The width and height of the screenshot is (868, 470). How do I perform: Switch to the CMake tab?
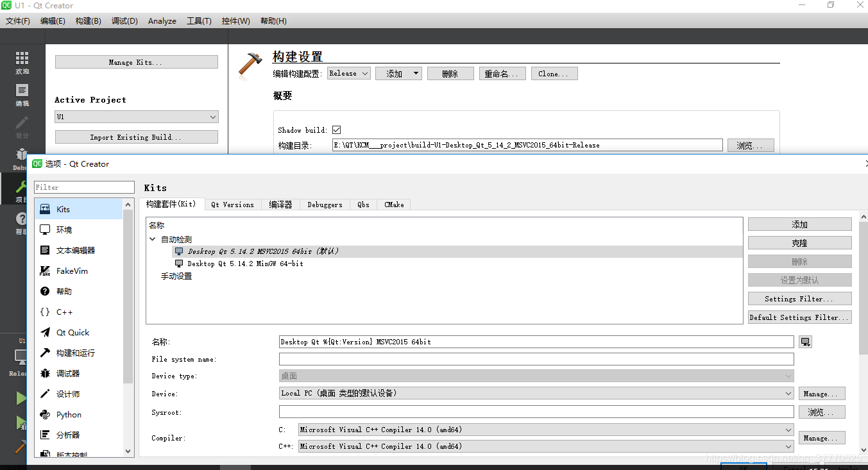[394, 205]
